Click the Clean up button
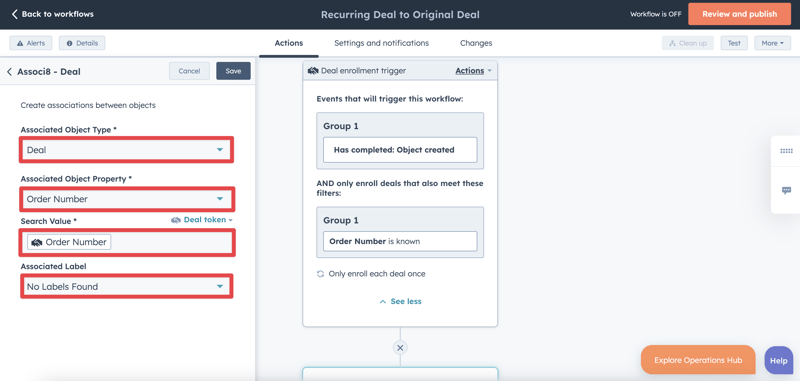This screenshot has height=381, width=800. point(688,43)
